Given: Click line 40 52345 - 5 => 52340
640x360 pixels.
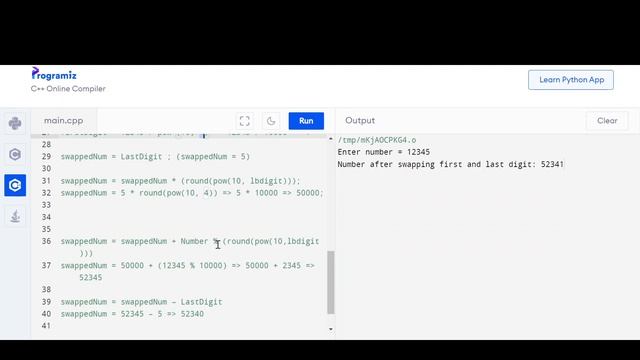Looking at the screenshot, I should 132,314.
